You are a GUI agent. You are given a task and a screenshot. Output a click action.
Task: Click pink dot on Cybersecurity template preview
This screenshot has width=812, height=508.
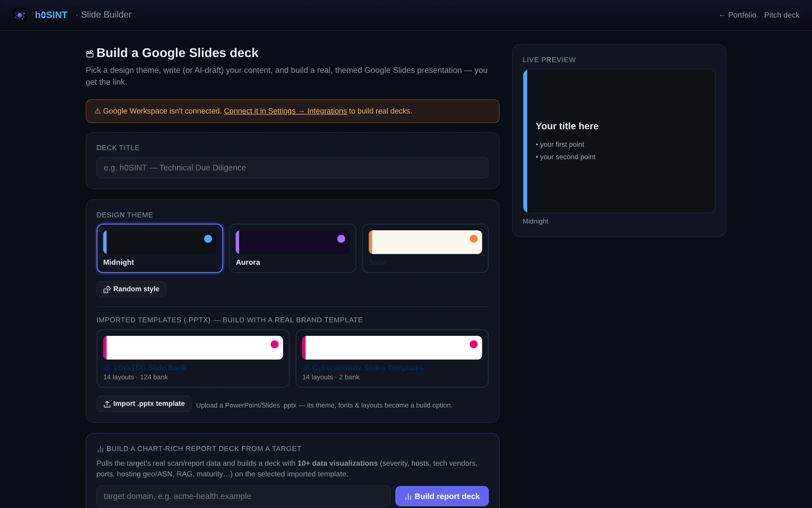coord(473,344)
